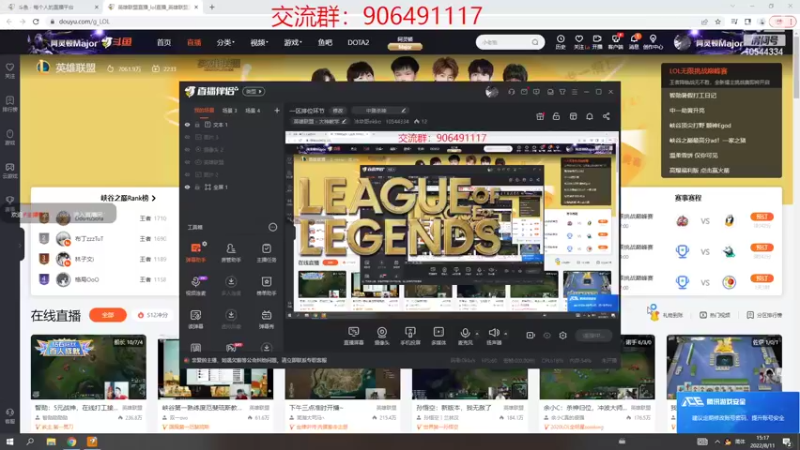Toggle visibility of 摄像头 2 source

[187, 149]
